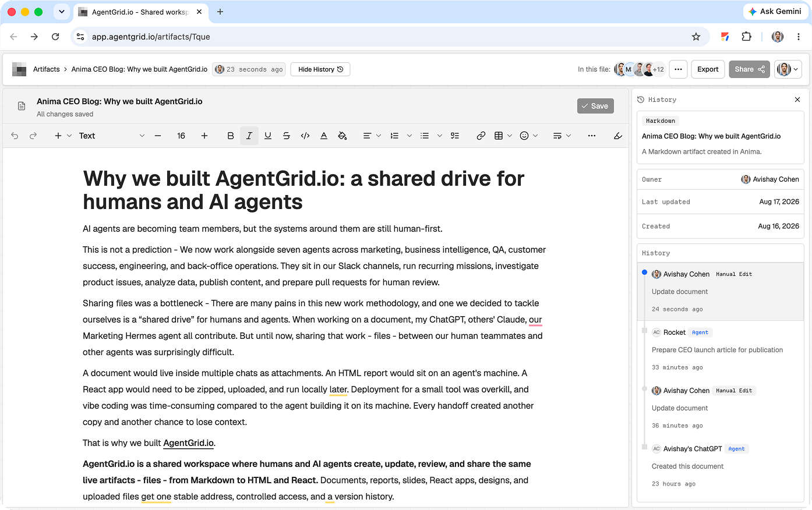812x510 pixels.
Task: Select Avishay Cohen 24 seconds ago history entry
Action: tap(721, 291)
